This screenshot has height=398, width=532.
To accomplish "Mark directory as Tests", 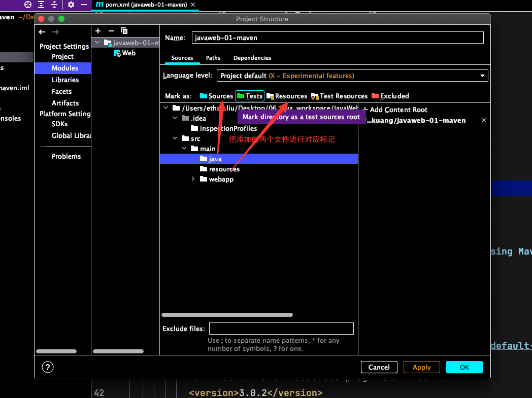I will tap(250, 96).
